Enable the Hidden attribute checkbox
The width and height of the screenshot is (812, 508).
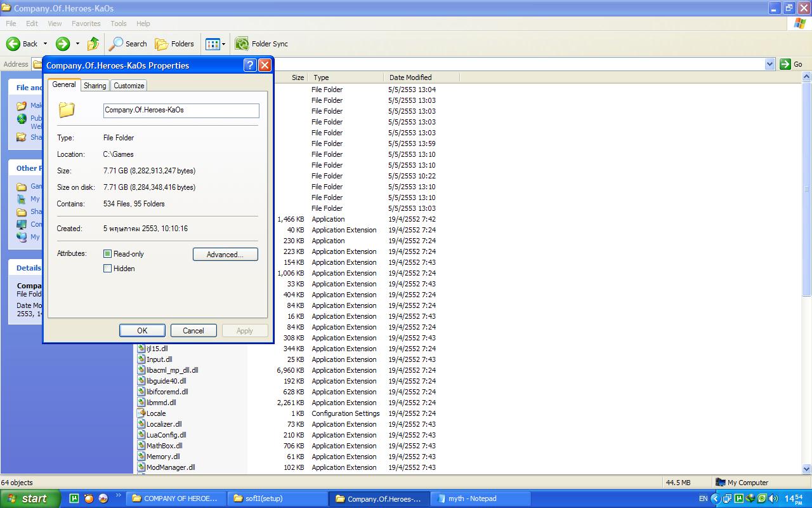click(107, 269)
